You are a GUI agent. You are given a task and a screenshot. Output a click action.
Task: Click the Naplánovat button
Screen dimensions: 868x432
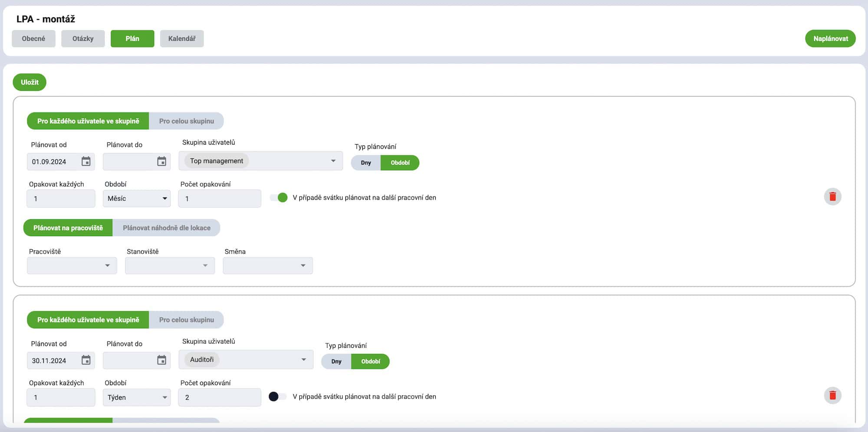coord(830,39)
